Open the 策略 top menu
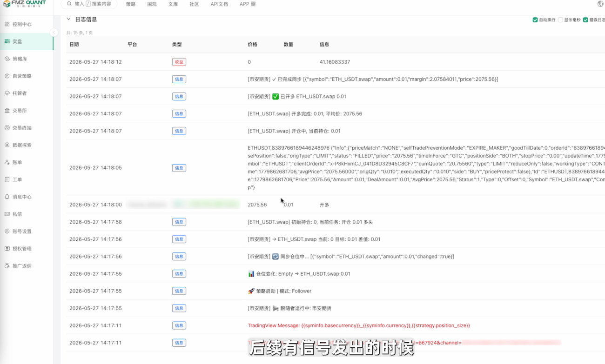 tap(131, 4)
